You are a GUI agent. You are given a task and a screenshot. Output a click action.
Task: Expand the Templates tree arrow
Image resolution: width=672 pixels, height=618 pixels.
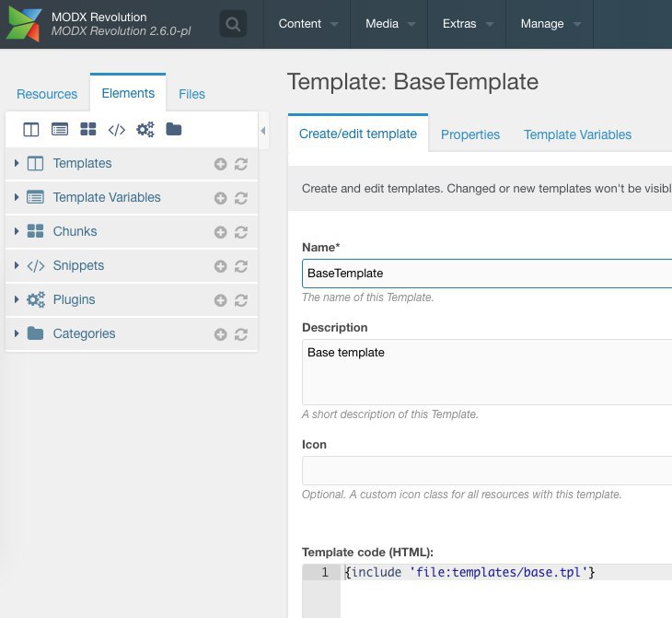tap(17, 163)
